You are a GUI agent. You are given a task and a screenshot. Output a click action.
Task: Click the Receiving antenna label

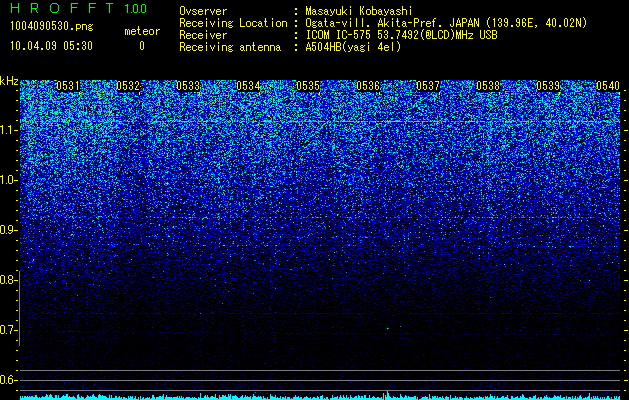coord(230,47)
